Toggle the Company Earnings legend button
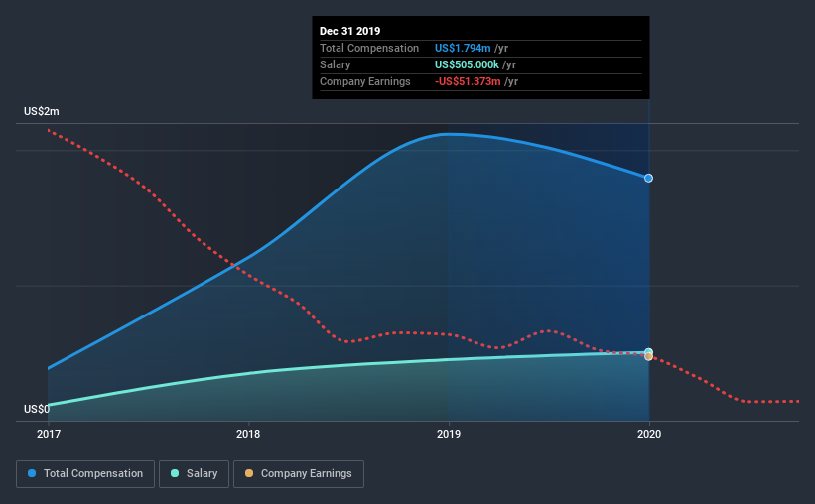 pos(299,474)
